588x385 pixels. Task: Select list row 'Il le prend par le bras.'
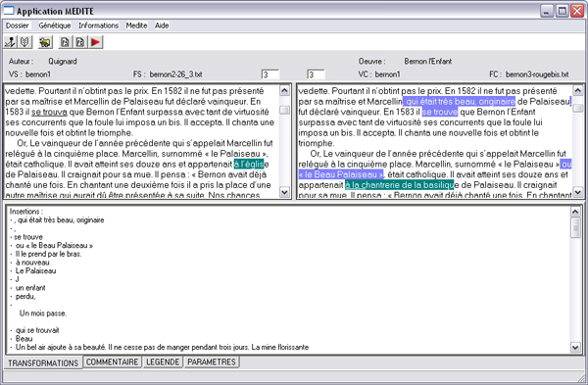coord(48,254)
